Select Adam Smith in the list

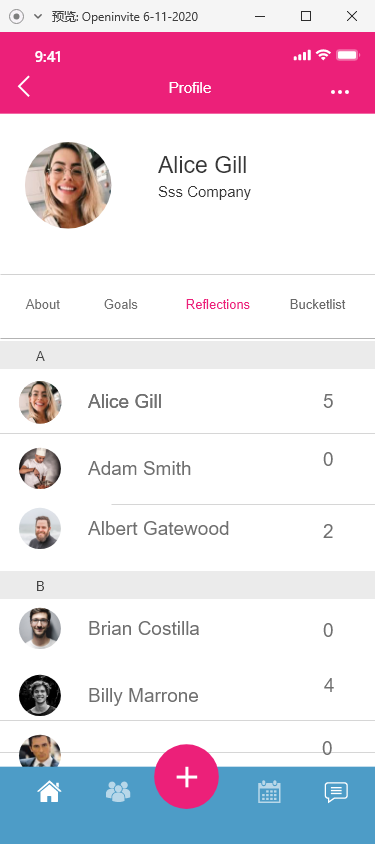[x=187, y=468]
